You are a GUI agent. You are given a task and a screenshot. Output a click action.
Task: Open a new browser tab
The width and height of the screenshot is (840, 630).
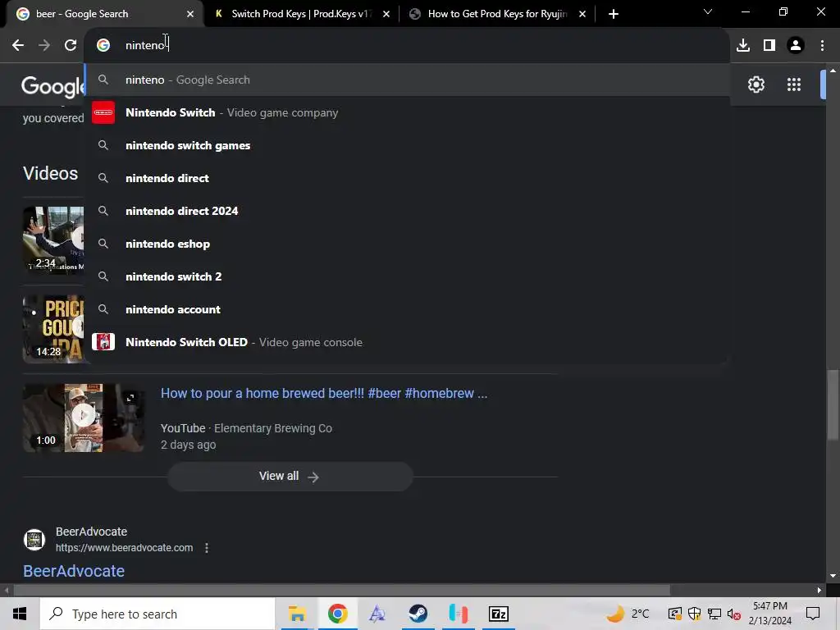[x=614, y=14]
